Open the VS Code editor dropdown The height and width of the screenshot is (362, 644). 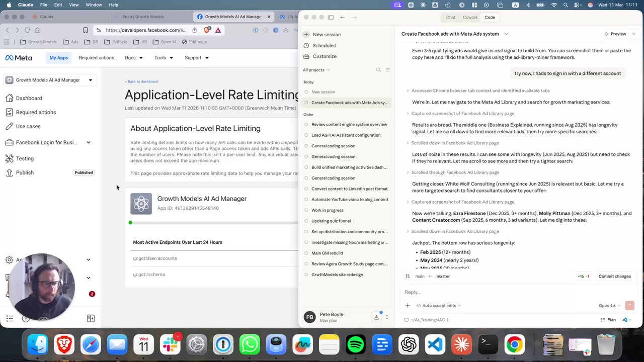coord(626,320)
